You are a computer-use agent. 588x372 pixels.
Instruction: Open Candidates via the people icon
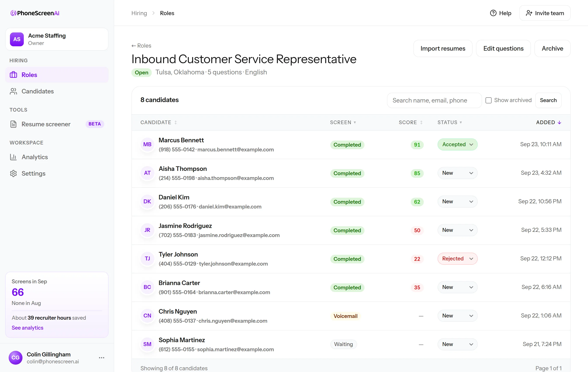coord(13,91)
